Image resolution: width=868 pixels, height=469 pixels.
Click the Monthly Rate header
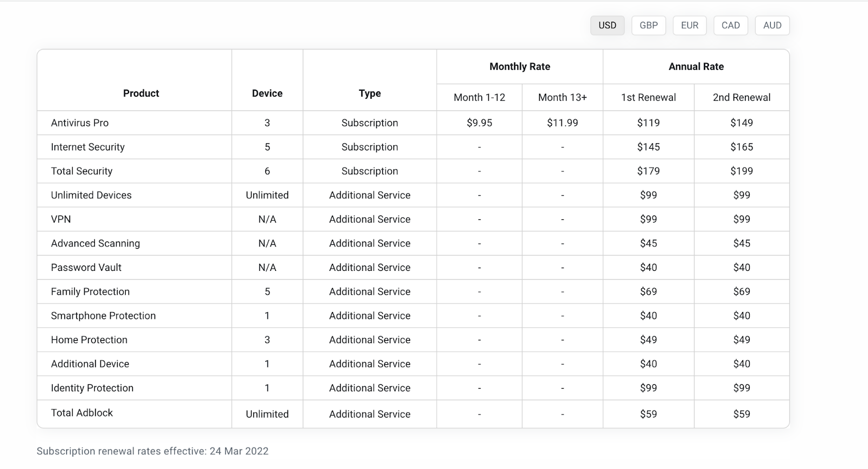(x=519, y=67)
